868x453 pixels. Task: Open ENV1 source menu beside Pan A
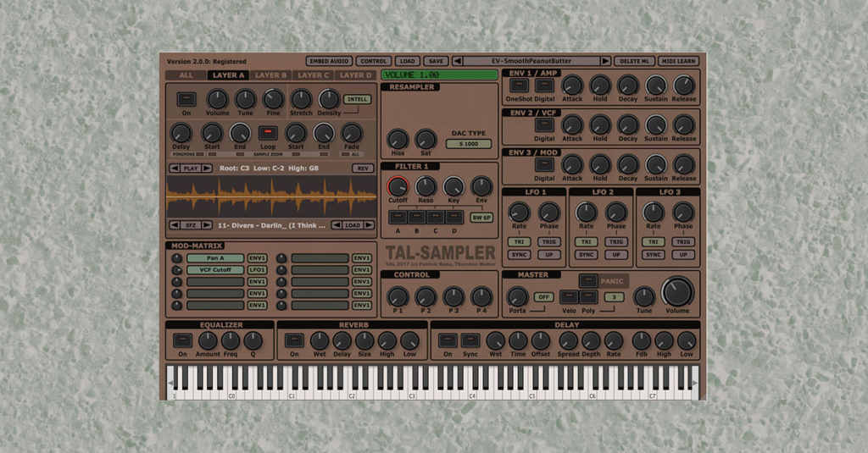(x=257, y=258)
